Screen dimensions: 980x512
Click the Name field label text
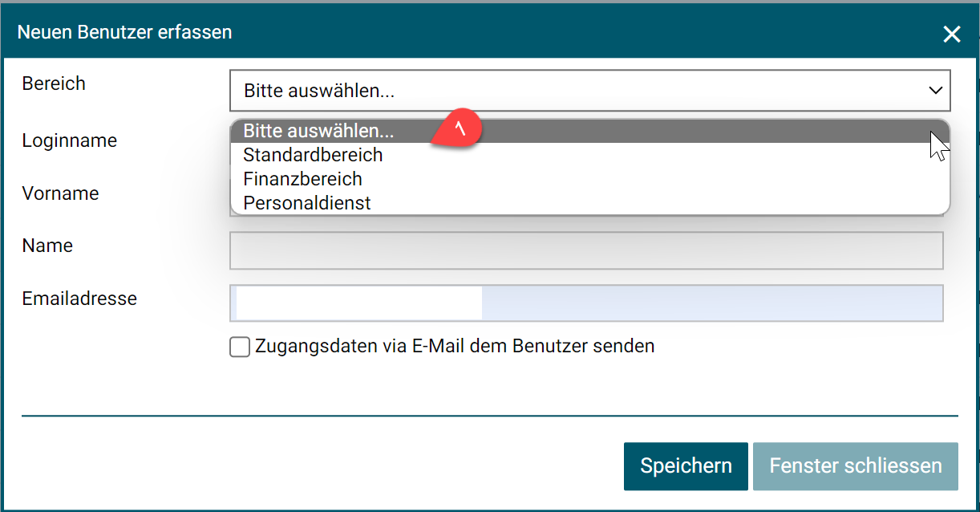tap(48, 246)
